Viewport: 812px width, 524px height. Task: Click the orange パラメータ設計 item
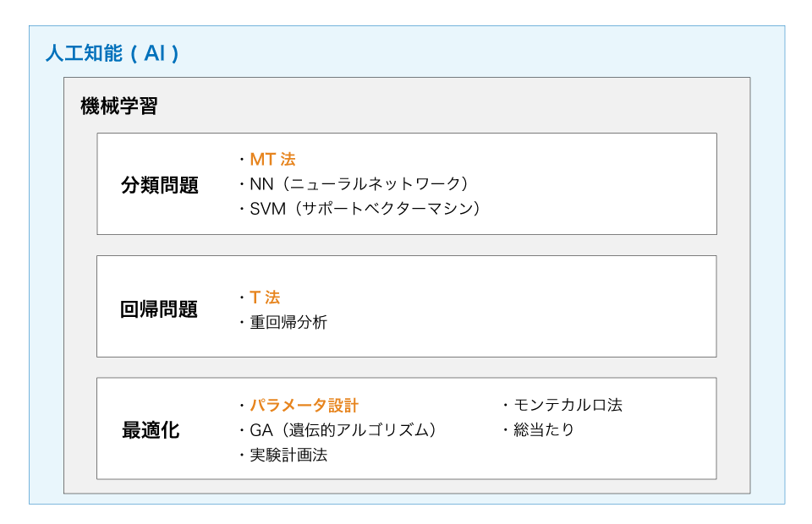[304, 406]
